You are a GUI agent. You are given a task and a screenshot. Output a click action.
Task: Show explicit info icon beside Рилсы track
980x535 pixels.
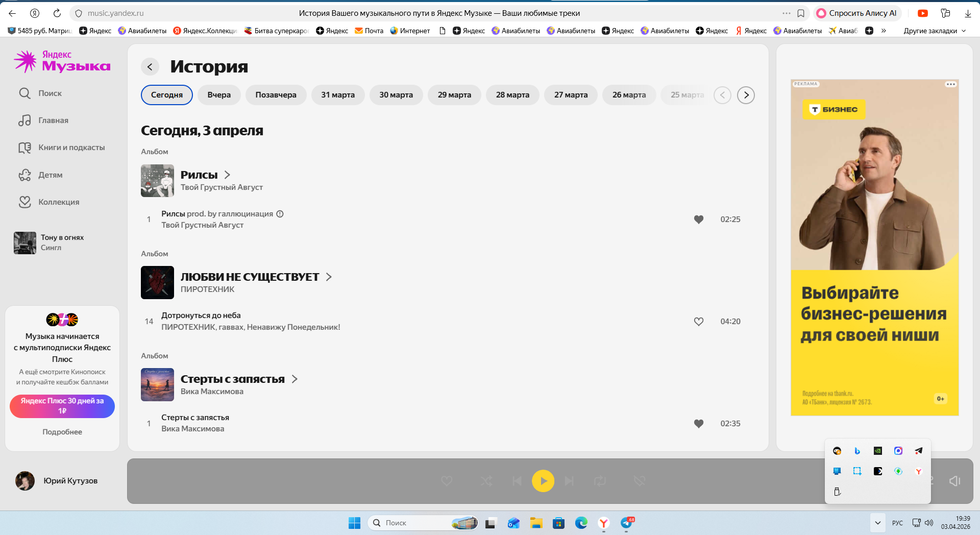[x=280, y=214]
